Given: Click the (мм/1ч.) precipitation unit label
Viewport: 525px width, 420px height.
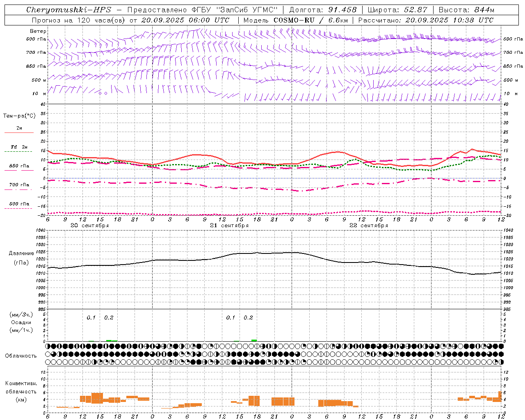Looking at the screenshot, I should click(x=21, y=330).
